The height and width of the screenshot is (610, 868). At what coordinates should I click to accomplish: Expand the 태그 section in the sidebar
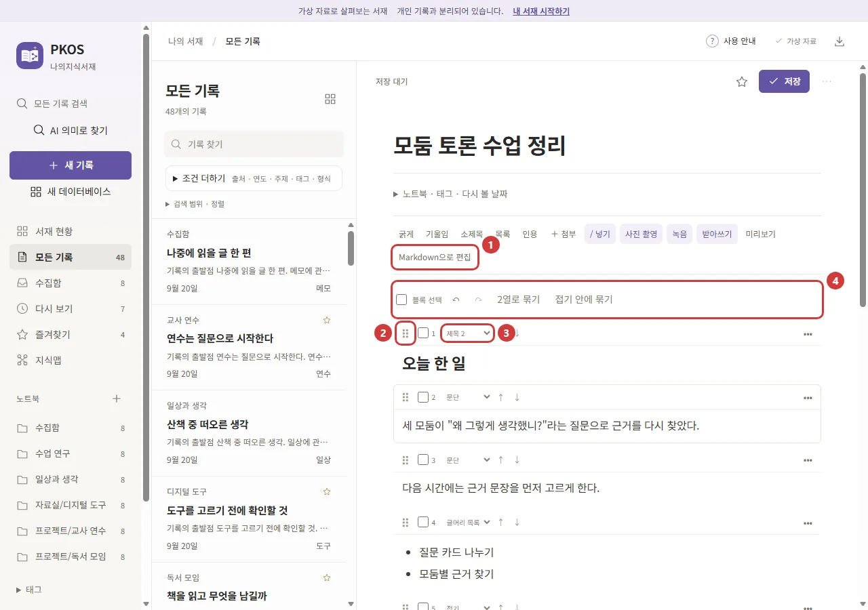(29, 590)
